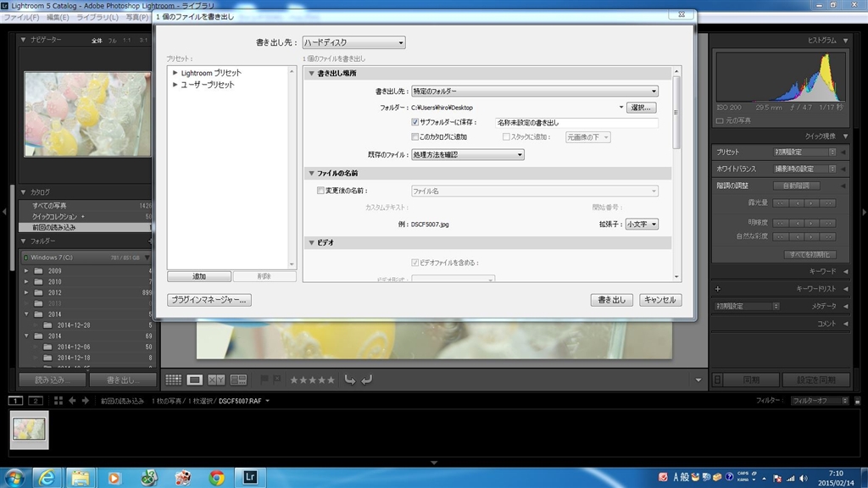Image resolution: width=868 pixels, height=488 pixels.
Task: Open Windows Explorer folder icon in taskbar
Action: tap(81, 478)
